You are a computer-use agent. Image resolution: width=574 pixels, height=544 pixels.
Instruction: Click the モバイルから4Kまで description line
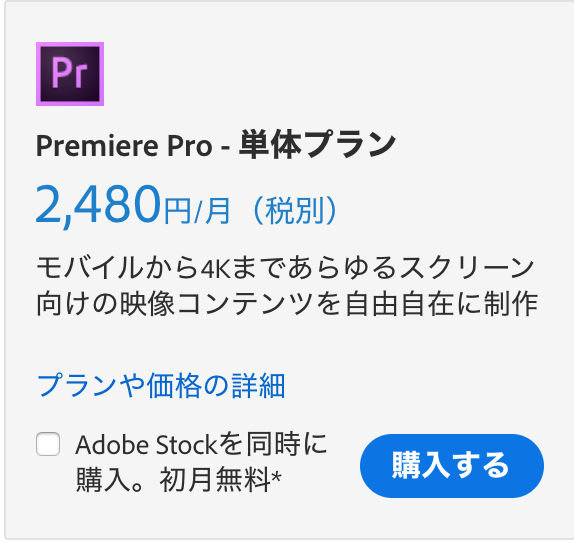click(x=285, y=267)
